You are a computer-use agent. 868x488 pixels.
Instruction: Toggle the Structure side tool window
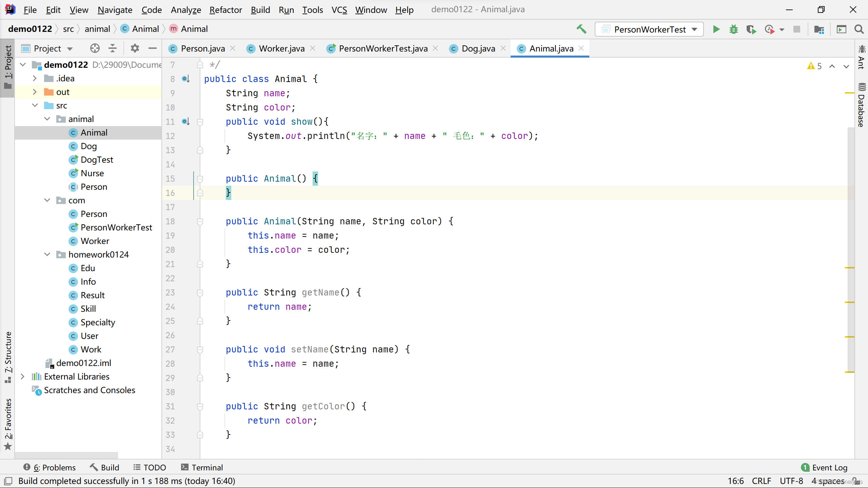[7, 357]
